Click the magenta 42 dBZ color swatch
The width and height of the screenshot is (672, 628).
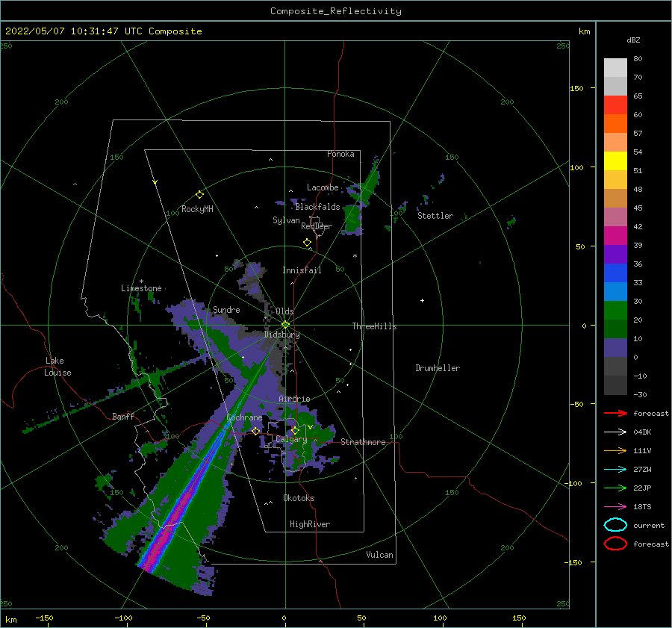(x=615, y=236)
